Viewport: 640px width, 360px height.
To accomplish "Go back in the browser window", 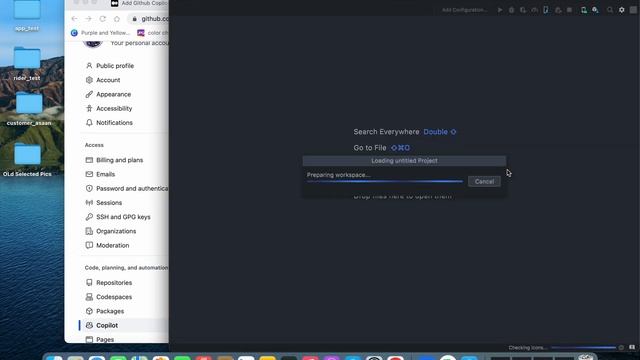I will pyautogui.click(x=74, y=19).
